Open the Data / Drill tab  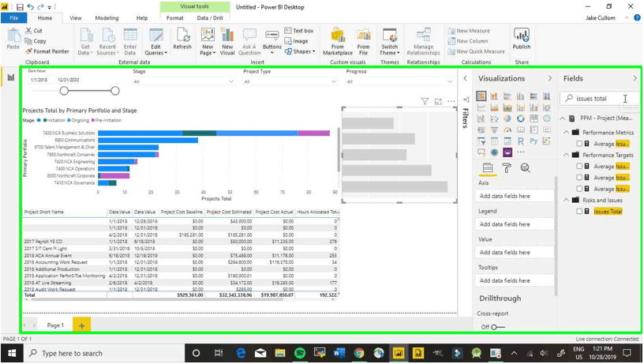[210, 18]
